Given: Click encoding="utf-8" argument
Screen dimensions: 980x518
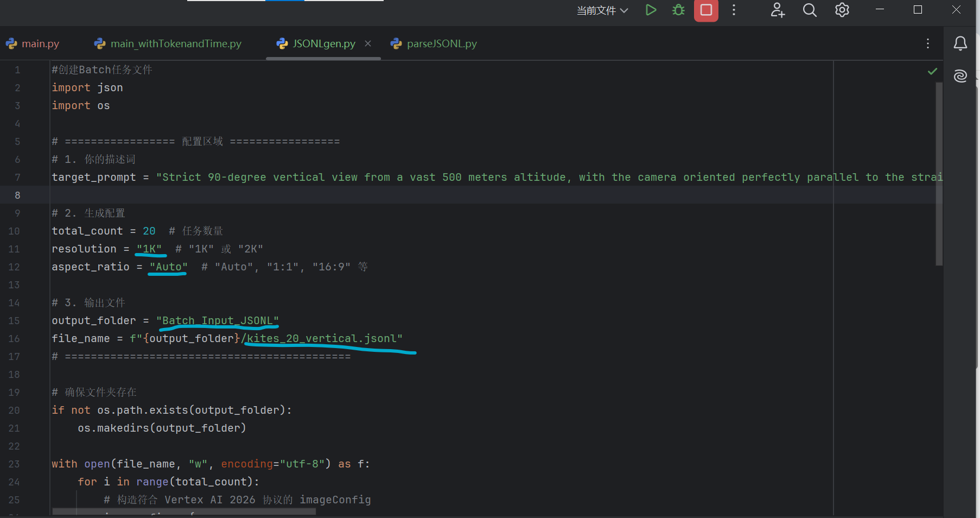Looking at the screenshot, I should coord(273,464).
